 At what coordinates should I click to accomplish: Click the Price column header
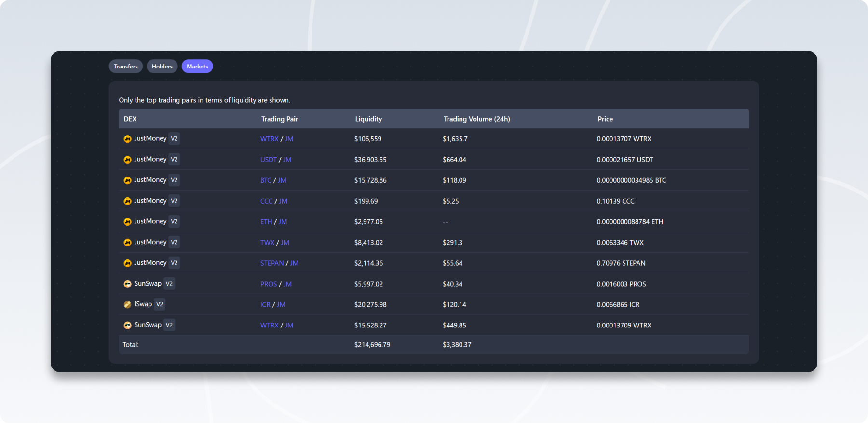(605, 119)
